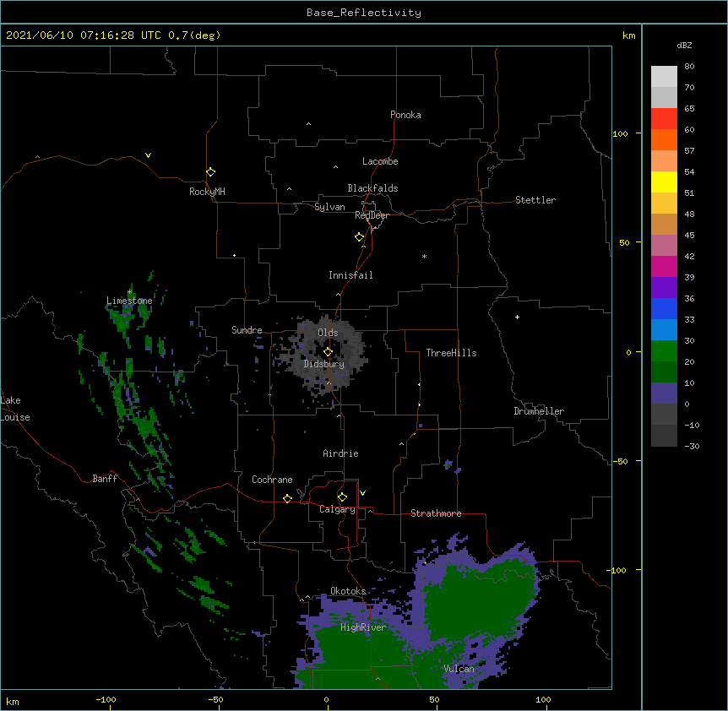
Task: Click the Didsbury town label
Action: (x=324, y=364)
